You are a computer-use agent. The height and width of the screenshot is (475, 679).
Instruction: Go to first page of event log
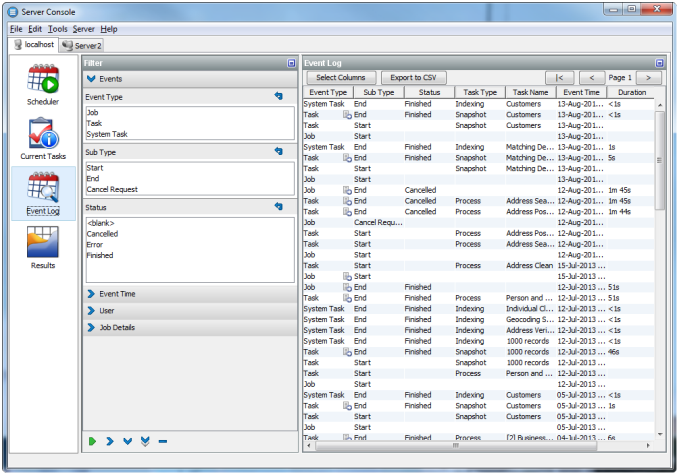559,78
